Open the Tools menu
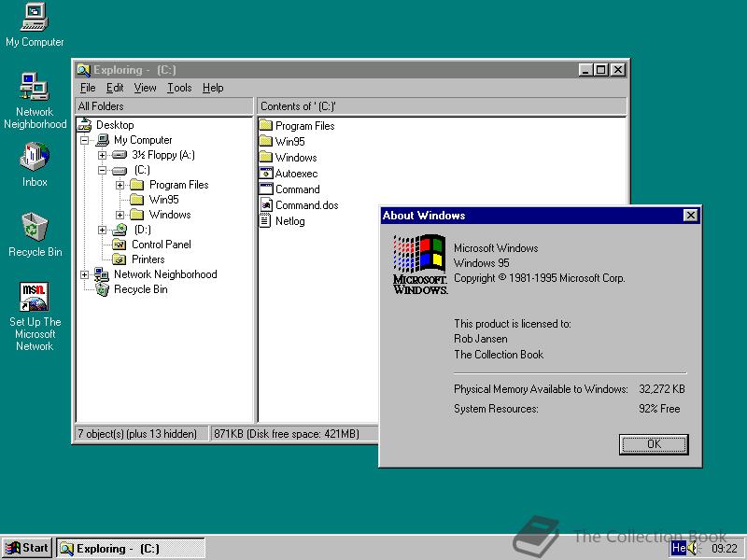 pyautogui.click(x=179, y=87)
